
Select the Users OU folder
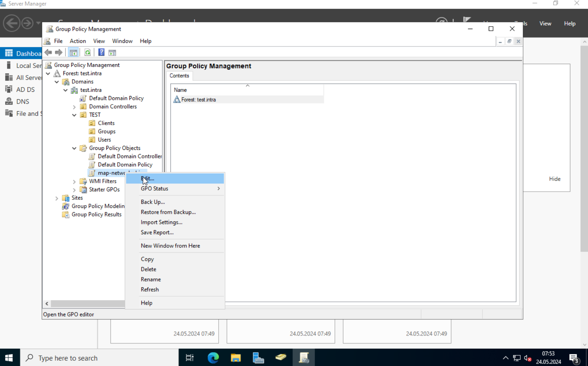point(104,140)
